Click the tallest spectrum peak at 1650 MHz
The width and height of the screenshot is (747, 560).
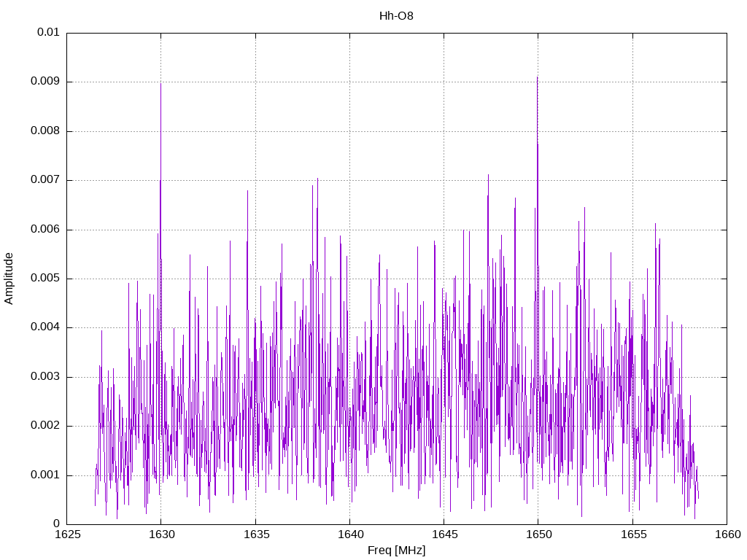tap(538, 77)
